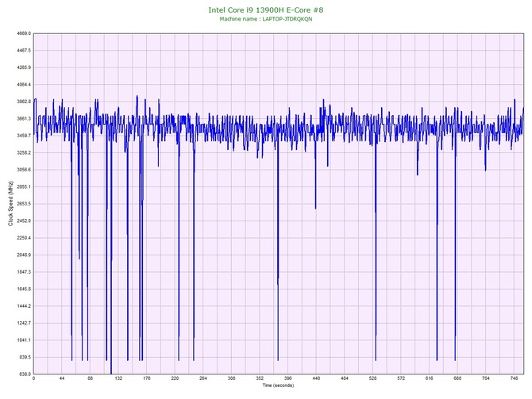The image size is (532, 399).
Task: Click the '528' x-axis tick label
Action: (x=372, y=378)
